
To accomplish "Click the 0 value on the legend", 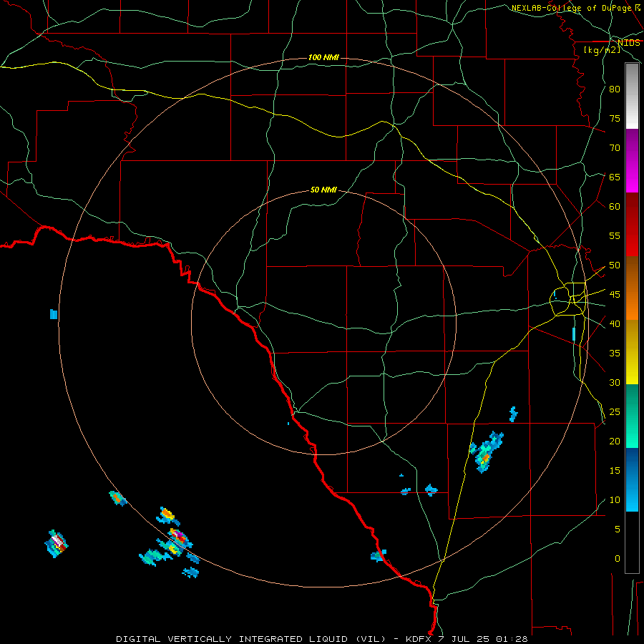I will click(x=618, y=559).
